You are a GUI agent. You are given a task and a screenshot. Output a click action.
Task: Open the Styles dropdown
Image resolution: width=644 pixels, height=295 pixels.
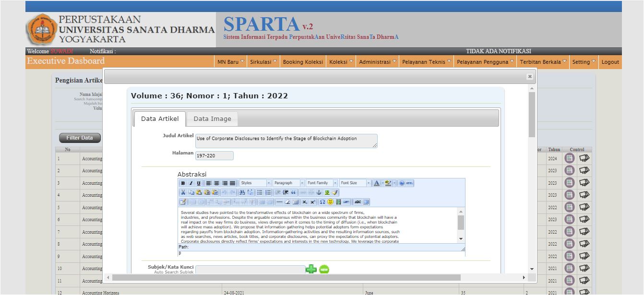tap(255, 183)
